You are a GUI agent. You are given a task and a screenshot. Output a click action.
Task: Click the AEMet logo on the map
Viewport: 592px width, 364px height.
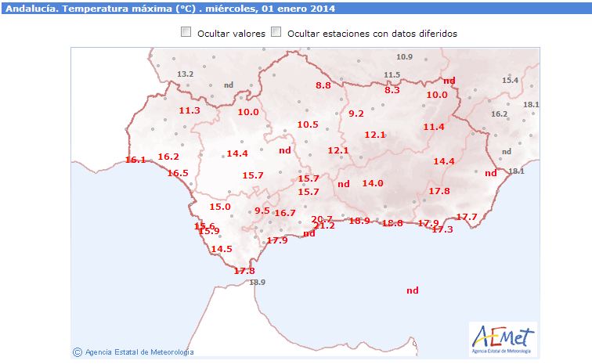click(x=503, y=338)
